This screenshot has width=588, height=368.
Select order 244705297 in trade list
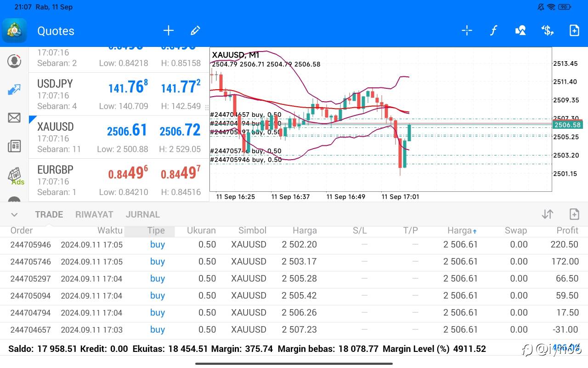click(x=294, y=279)
